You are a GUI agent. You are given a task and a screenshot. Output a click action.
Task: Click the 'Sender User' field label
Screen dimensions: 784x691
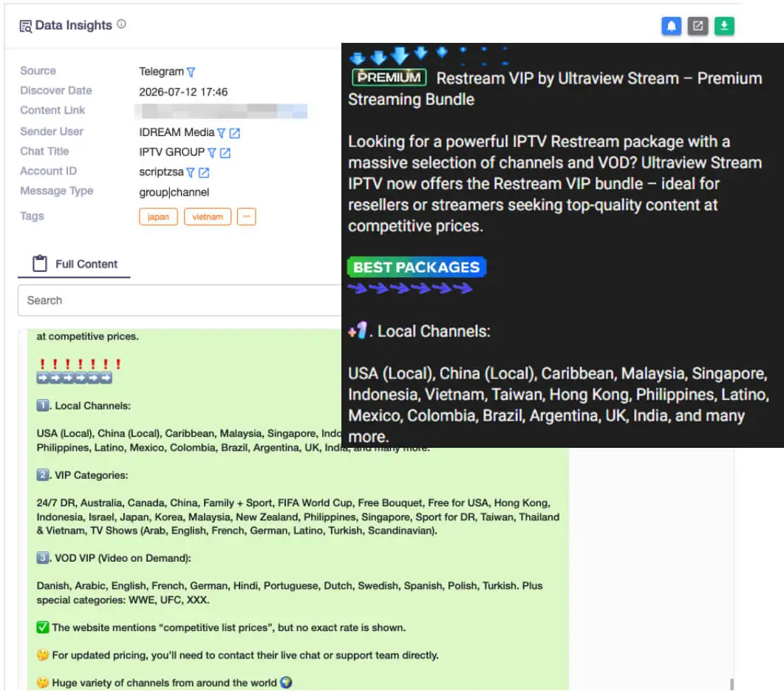[52, 132]
